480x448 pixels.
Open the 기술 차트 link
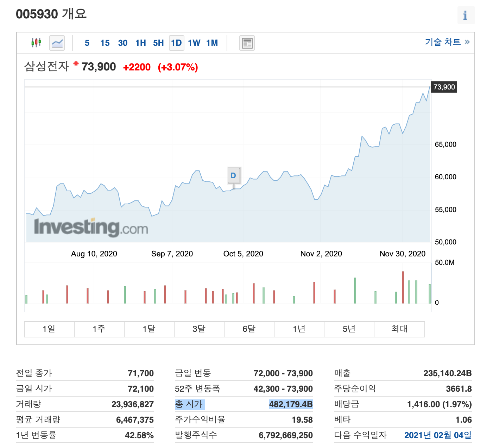coord(447,42)
